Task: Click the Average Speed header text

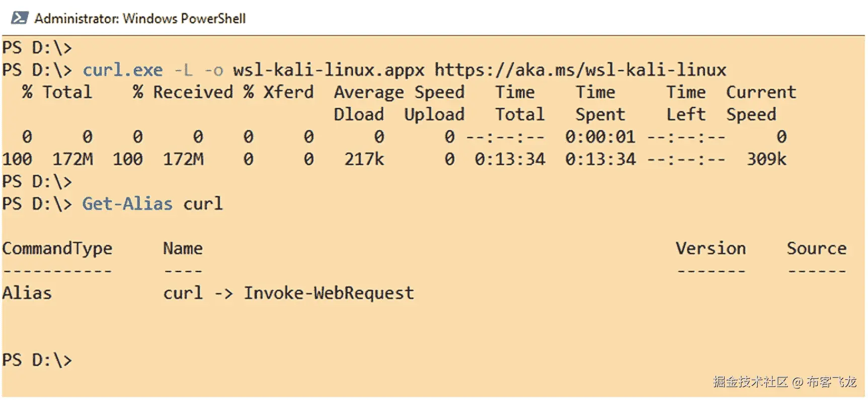Action: pyautogui.click(x=399, y=93)
